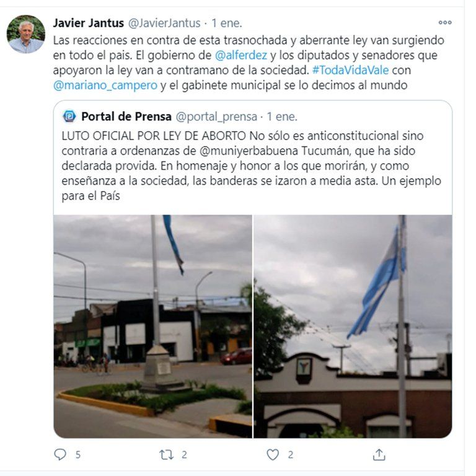Like the tweet with the heart icon

pos(273,454)
